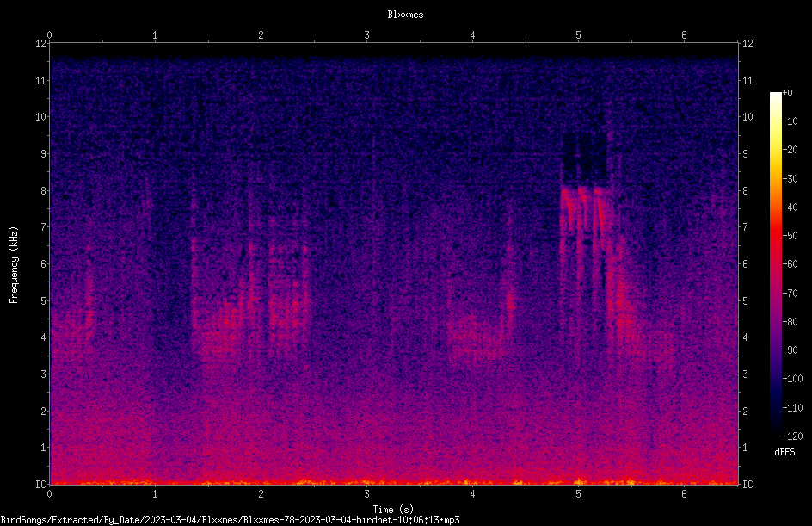
Task: Click the -80 mark on the colorbar
Action: tap(790, 321)
